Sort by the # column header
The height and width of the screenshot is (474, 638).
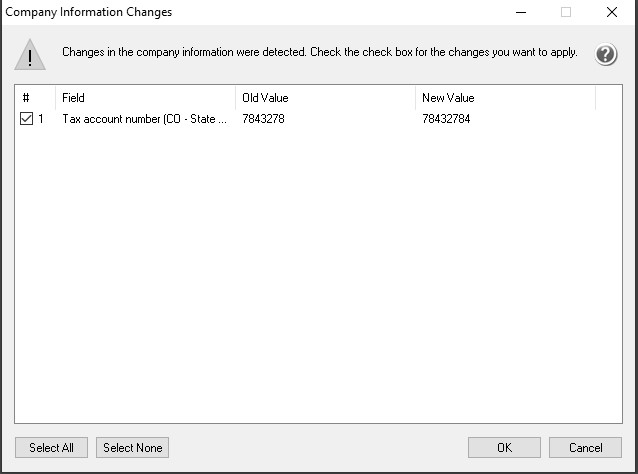coord(35,98)
